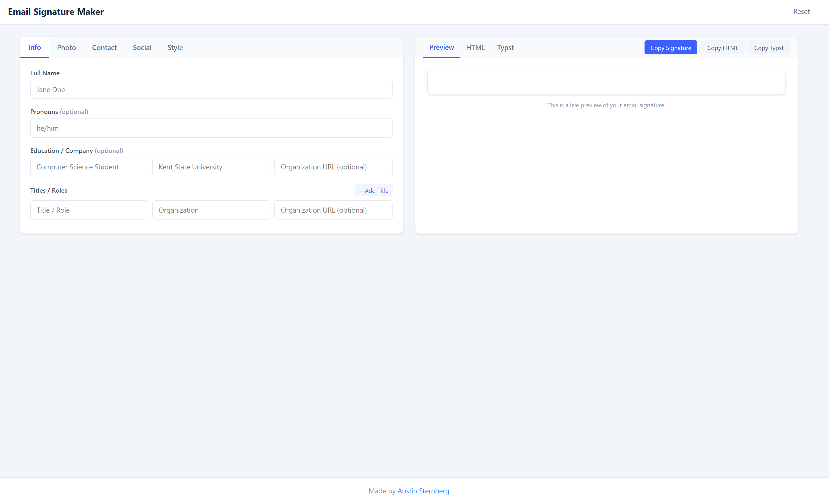
Task: Click the Copy HTML button
Action: pos(723,48)
